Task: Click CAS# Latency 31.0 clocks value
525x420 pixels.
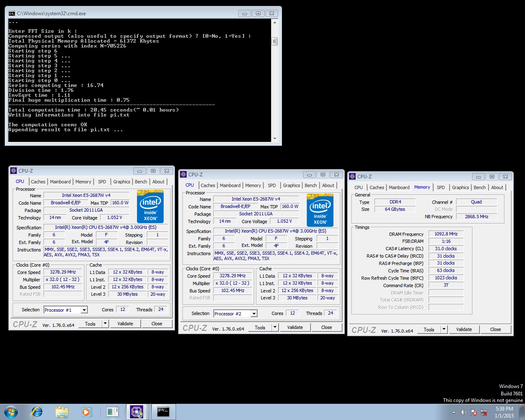Action: (x=446, y=249)
